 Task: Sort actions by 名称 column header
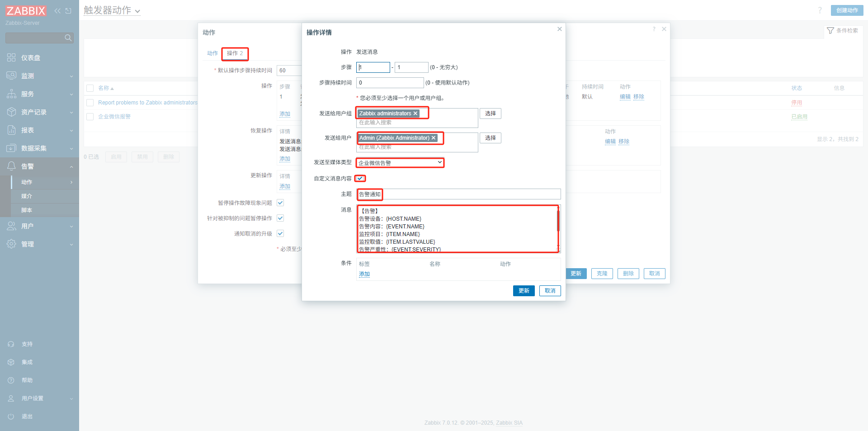pyautogui.click(x=106, y=88)
